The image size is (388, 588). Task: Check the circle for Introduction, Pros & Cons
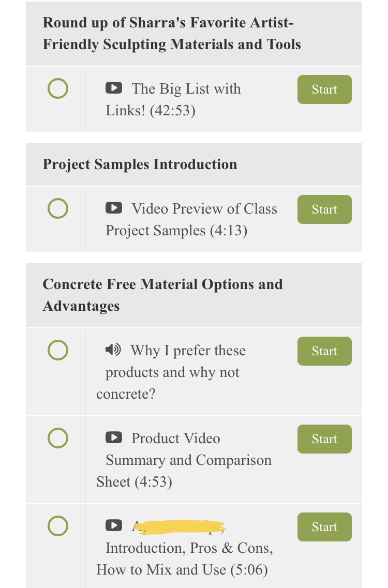[58, 526]
